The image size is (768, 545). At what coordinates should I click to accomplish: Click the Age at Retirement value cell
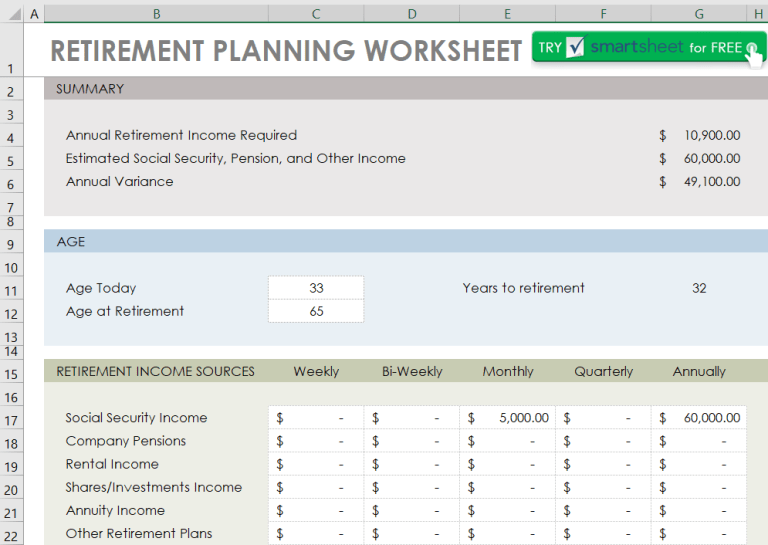(x=316, y=311)
